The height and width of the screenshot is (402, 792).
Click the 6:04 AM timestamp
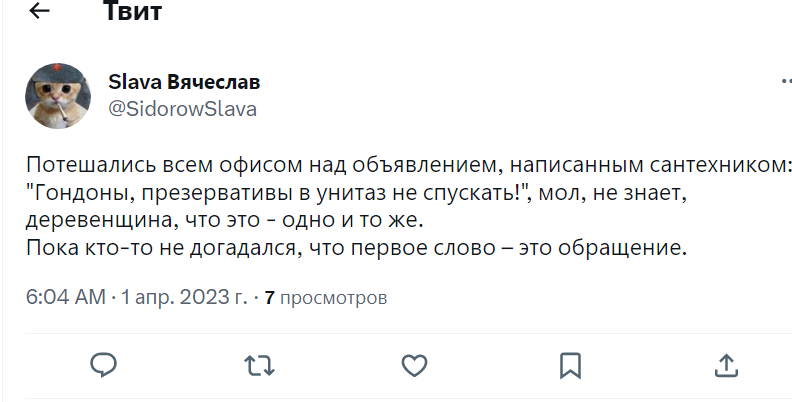click(66, 297)
